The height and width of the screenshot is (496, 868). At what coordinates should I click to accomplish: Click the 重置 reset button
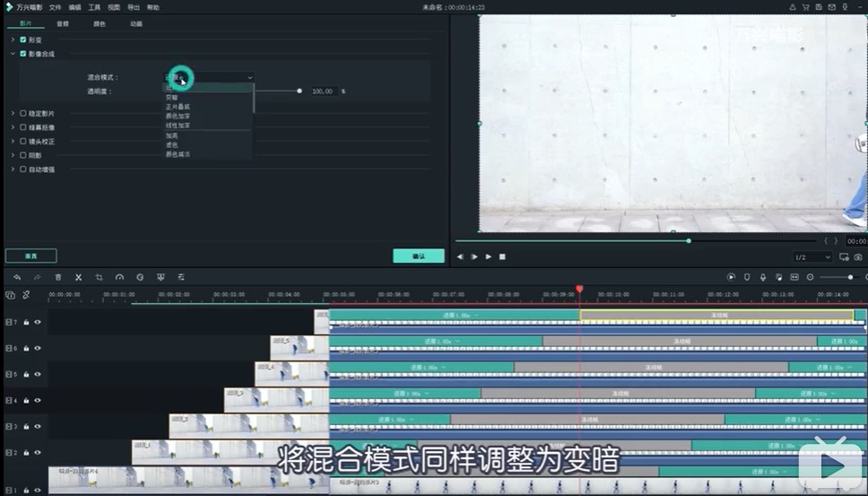pos(31,256)
